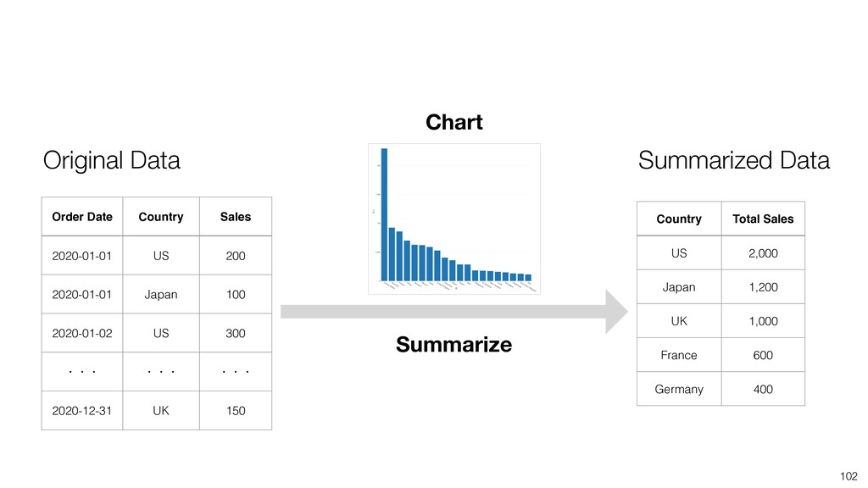Click the Original Data heading
Image resolution: width=868 pixels, height=488 pixels.
[111, 160]
